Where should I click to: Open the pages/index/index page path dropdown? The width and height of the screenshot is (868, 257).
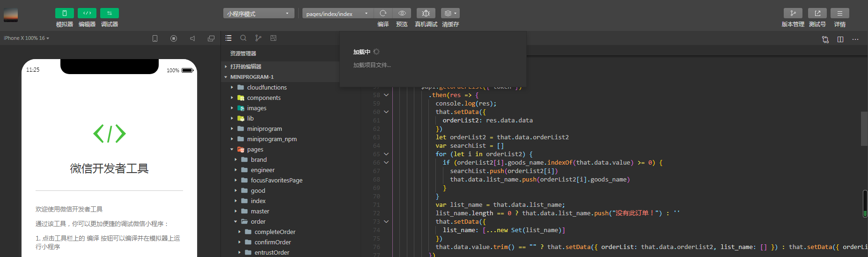pos(337,14)
